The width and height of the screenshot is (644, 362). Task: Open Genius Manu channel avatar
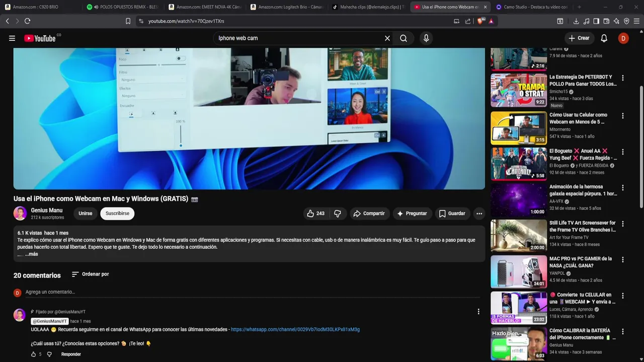tap(20, 213)
